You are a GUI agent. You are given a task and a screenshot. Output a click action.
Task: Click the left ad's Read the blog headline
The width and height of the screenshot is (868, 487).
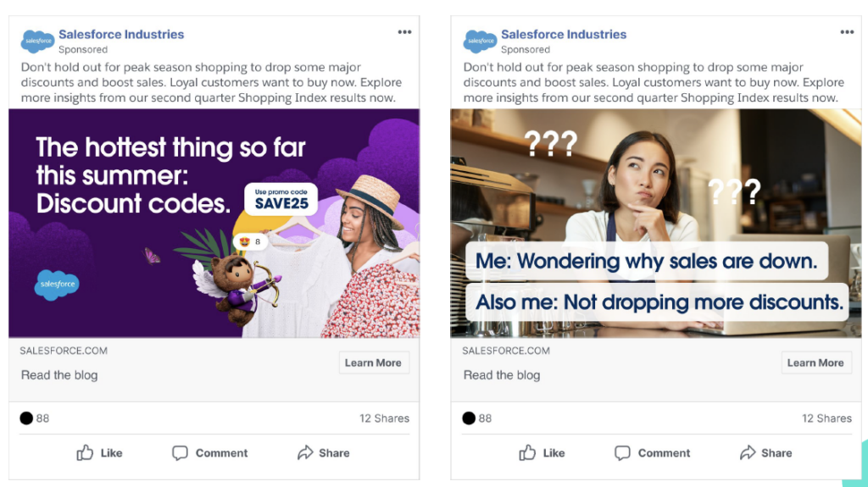pyautogui.click(x=59, y=375)
